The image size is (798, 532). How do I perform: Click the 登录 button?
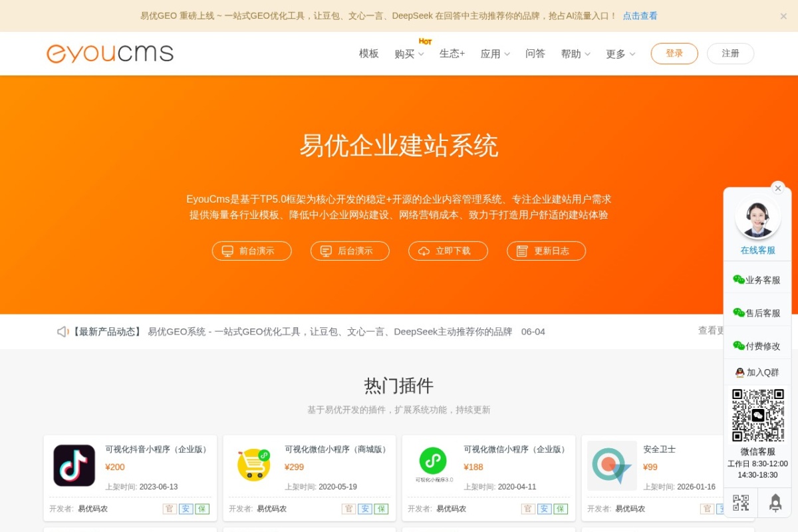(x=674, y=54)
